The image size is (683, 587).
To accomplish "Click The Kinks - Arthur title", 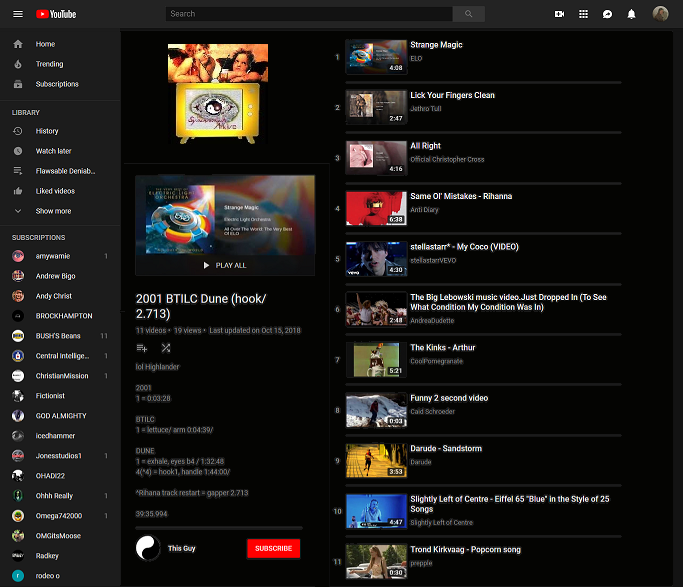I will [x=443, y=347].
